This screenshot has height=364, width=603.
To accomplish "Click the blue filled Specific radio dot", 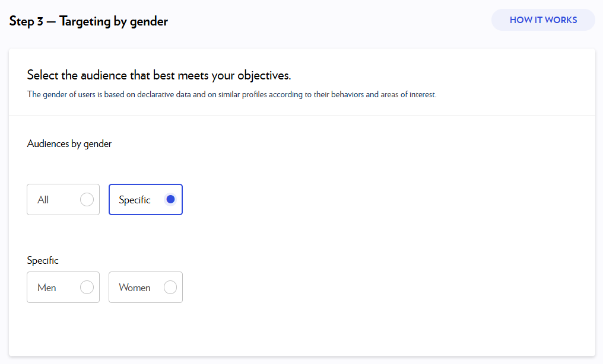I will [x=170, y=199].
